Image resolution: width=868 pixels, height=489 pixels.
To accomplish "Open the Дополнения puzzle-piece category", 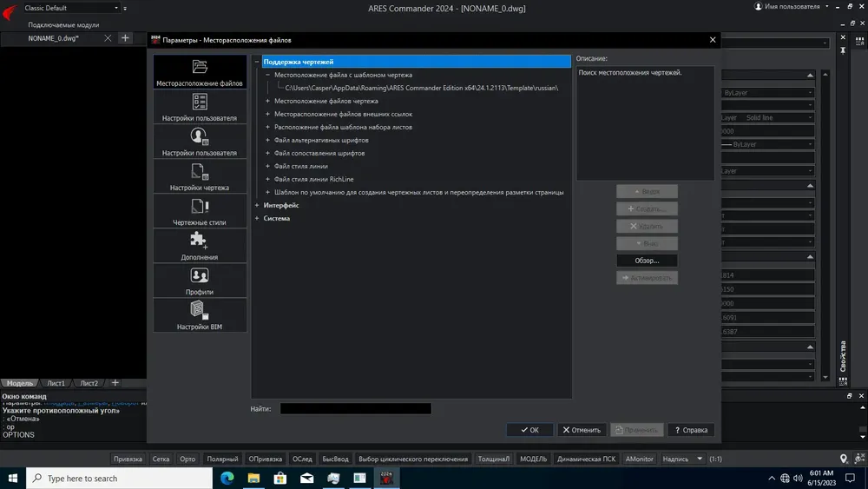I will 200,247.
